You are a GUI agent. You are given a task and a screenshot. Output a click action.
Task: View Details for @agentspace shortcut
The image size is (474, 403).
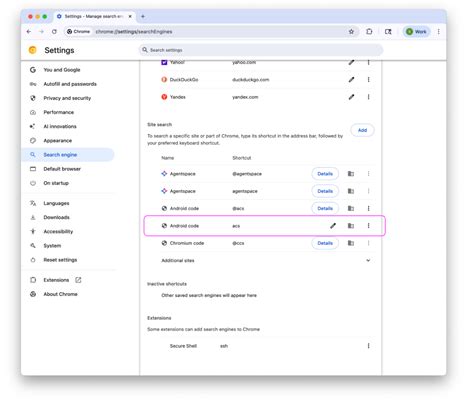coord(325,174)
